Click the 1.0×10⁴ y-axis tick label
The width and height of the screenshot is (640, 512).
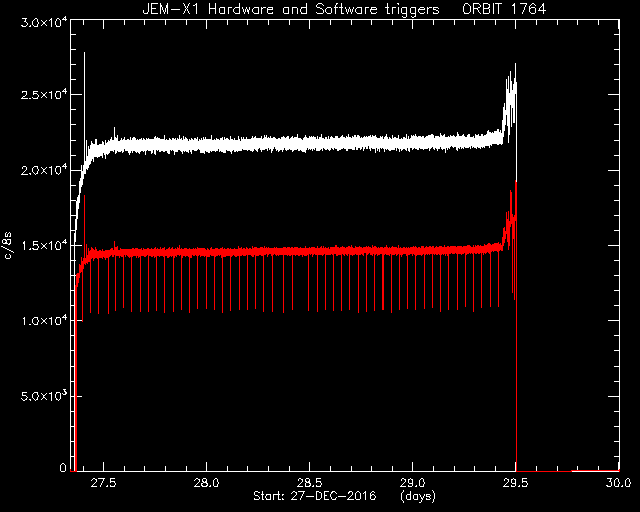point(44,320)
